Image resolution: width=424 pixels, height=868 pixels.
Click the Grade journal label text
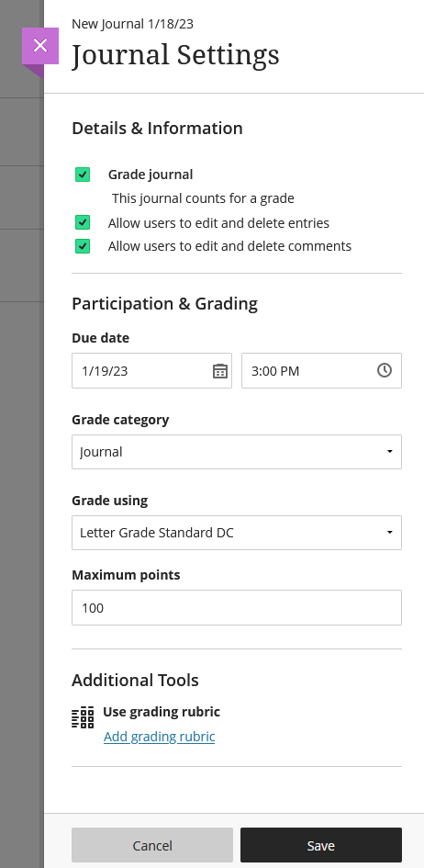click(x=151, y=175)
